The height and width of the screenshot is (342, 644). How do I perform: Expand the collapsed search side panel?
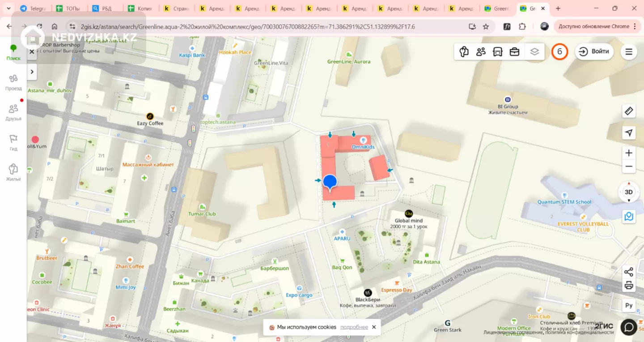click(32, 72)
